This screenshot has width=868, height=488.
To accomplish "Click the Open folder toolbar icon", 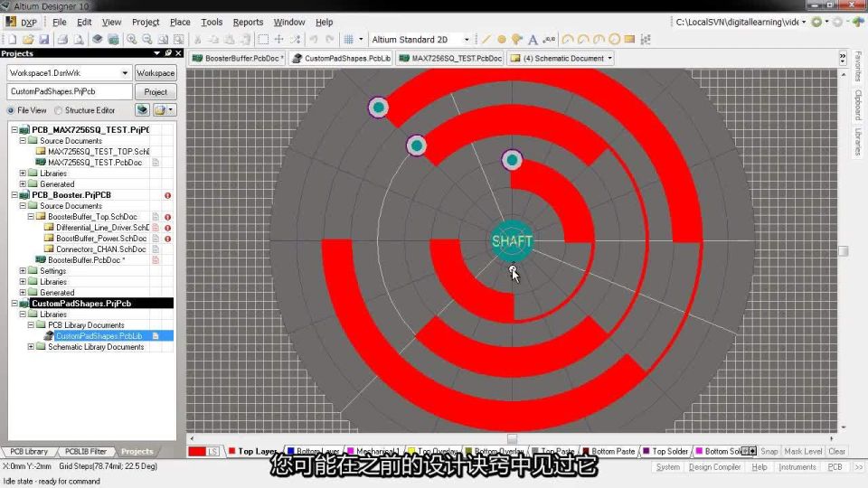I will point(28,40).
